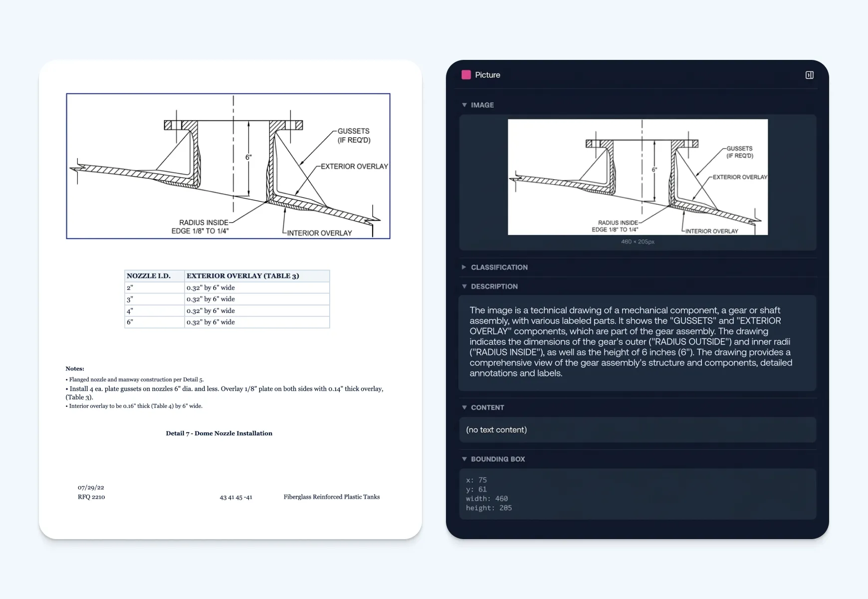Click the '(no text content)' field
868x599 pixels.
pos(638,430)
